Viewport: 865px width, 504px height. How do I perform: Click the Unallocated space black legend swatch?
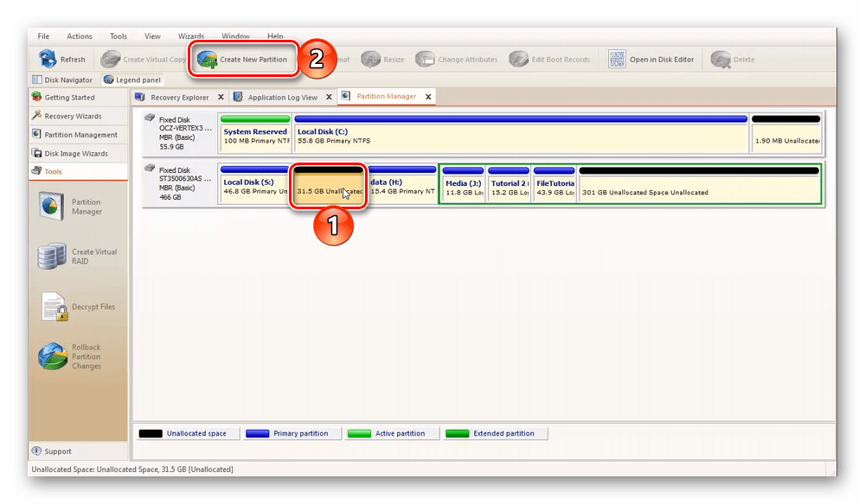(x=150, y=433)
